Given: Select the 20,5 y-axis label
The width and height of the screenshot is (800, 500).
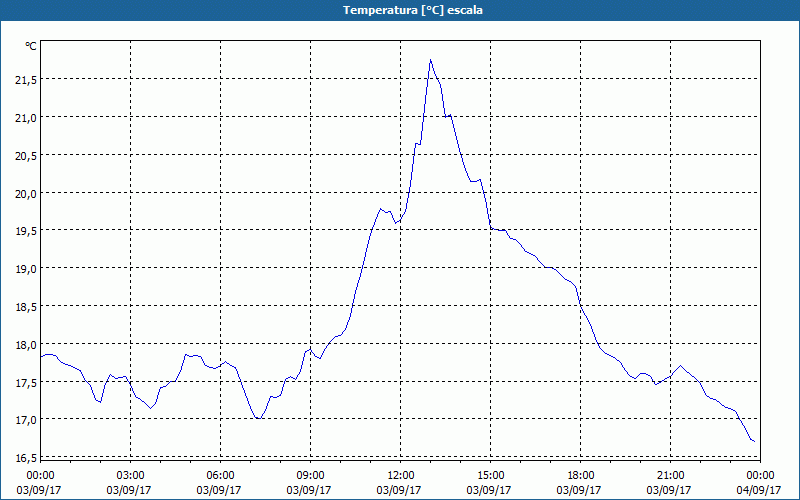Looking at the screenshot, I should coord(26,156).
